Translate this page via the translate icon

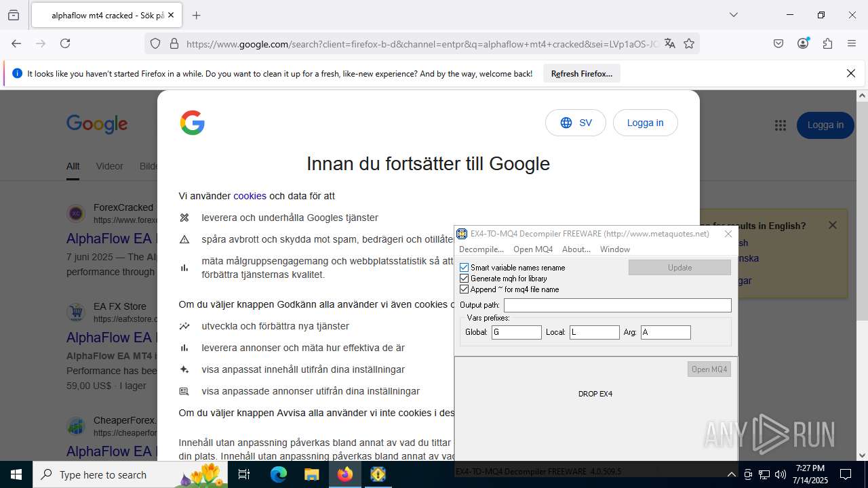[670, 44]
